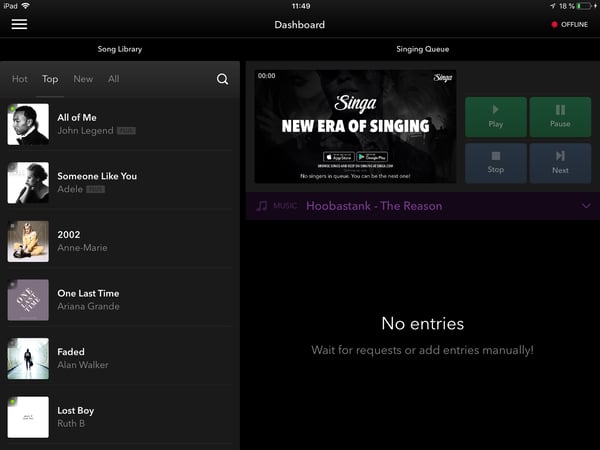The width and height of the screenshot is (600, 450).
Task: Click artist name Alan Walker
Action: click(83, 365)
